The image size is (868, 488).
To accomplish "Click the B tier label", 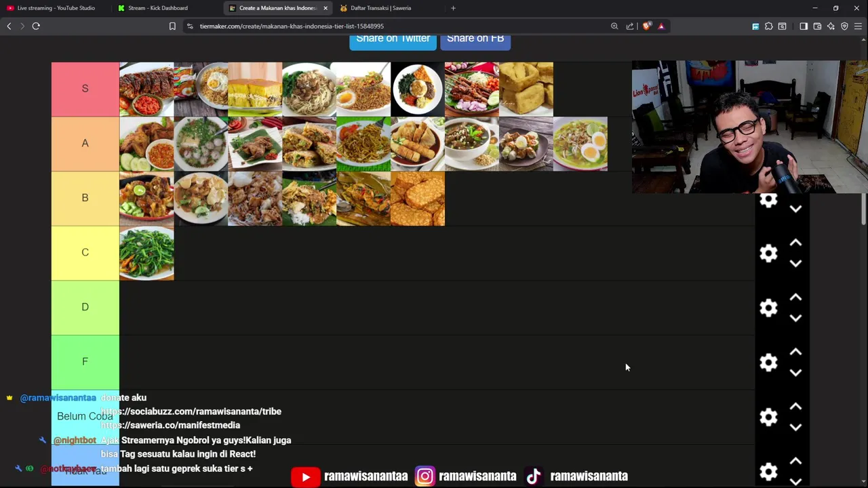I will click(x=85, y=198).
